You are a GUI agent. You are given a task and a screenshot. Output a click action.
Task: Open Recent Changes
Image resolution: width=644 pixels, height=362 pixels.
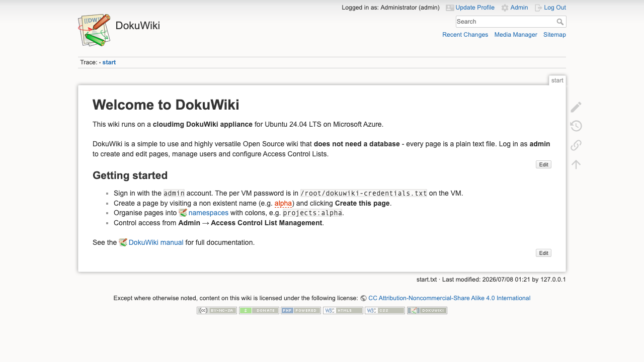(465, 35)
